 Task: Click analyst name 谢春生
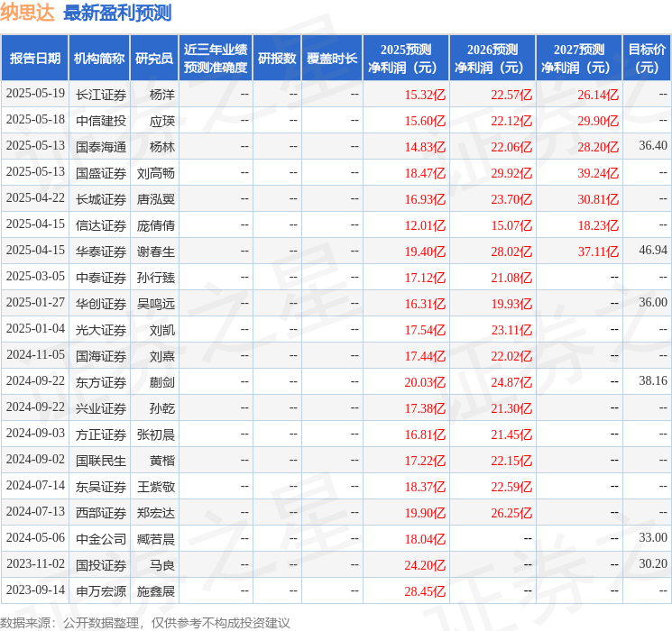pos(155,251)
